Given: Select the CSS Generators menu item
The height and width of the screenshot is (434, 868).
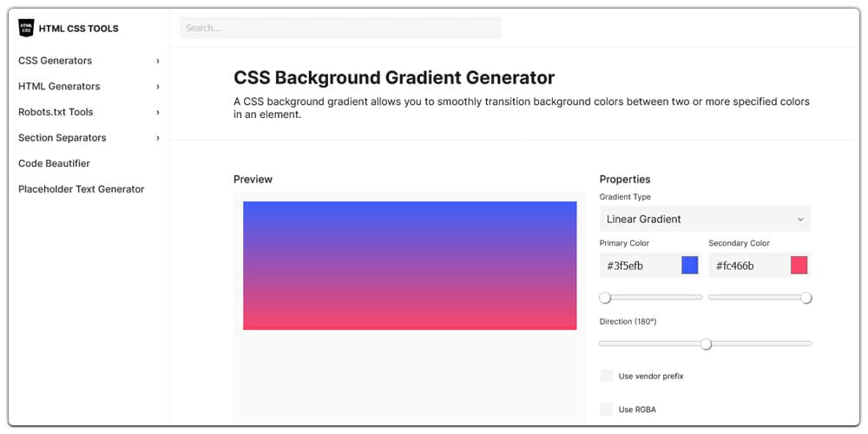Looking at the screenshot, I should pyautogui.click(x=55, y=61).
